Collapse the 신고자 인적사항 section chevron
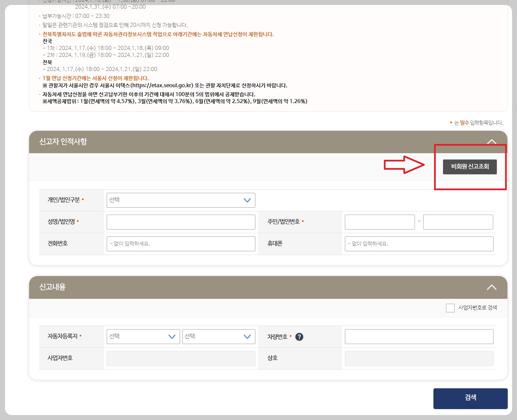Viewport: 517px width, 420px height. tap(492, 141)
